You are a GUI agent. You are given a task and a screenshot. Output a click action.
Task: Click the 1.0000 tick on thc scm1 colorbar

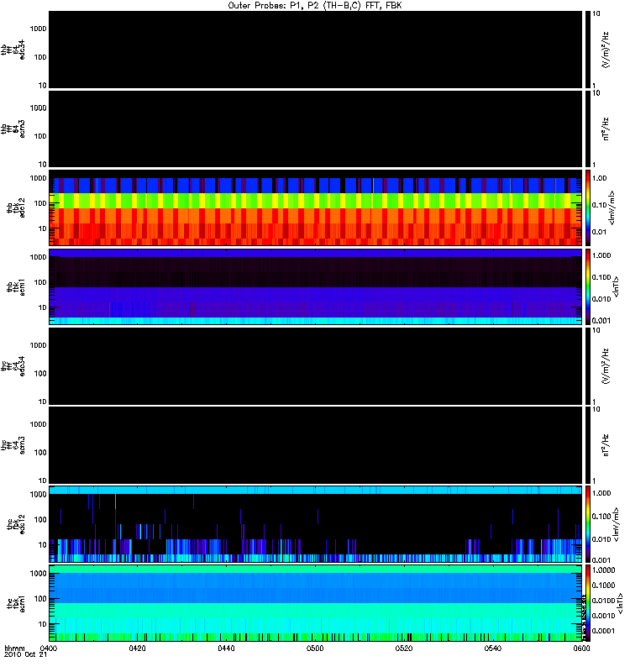click(x=603, y=570)
